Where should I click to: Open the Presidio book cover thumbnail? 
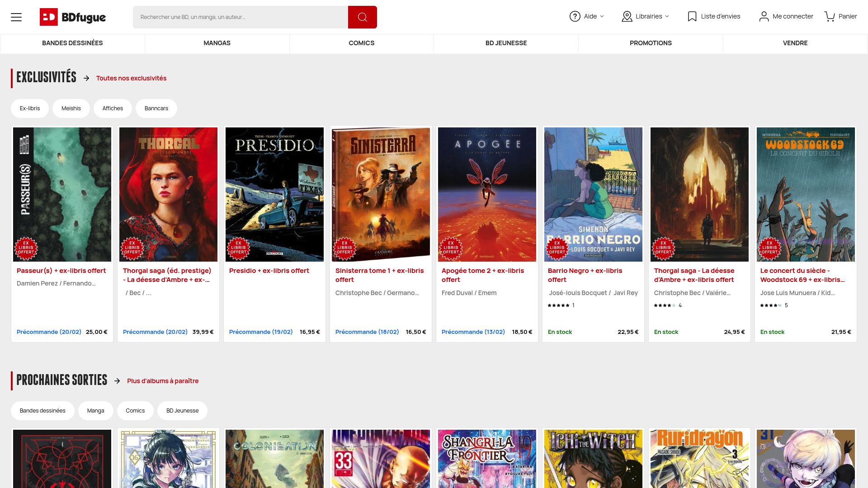coord(274,194)
